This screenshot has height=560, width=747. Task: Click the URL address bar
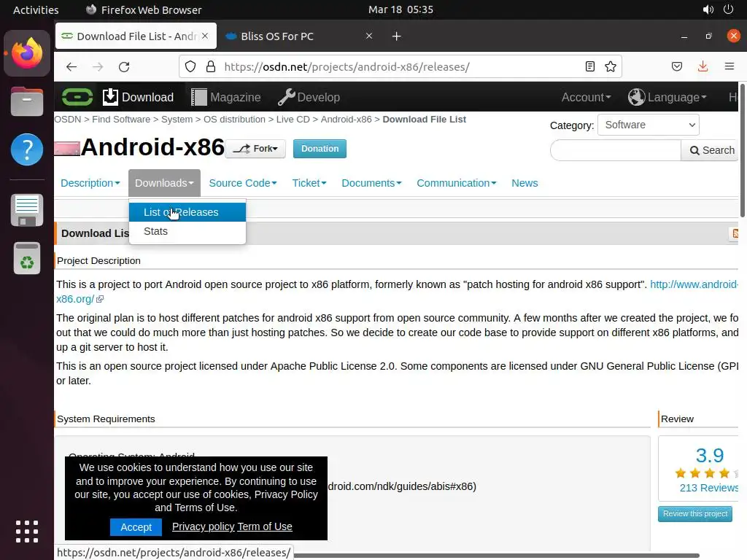point(400,66)
